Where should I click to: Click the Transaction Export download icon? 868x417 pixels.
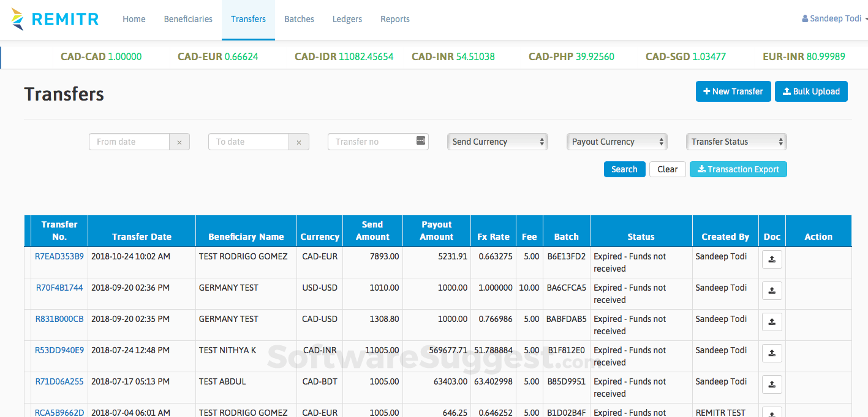[702, 169]
